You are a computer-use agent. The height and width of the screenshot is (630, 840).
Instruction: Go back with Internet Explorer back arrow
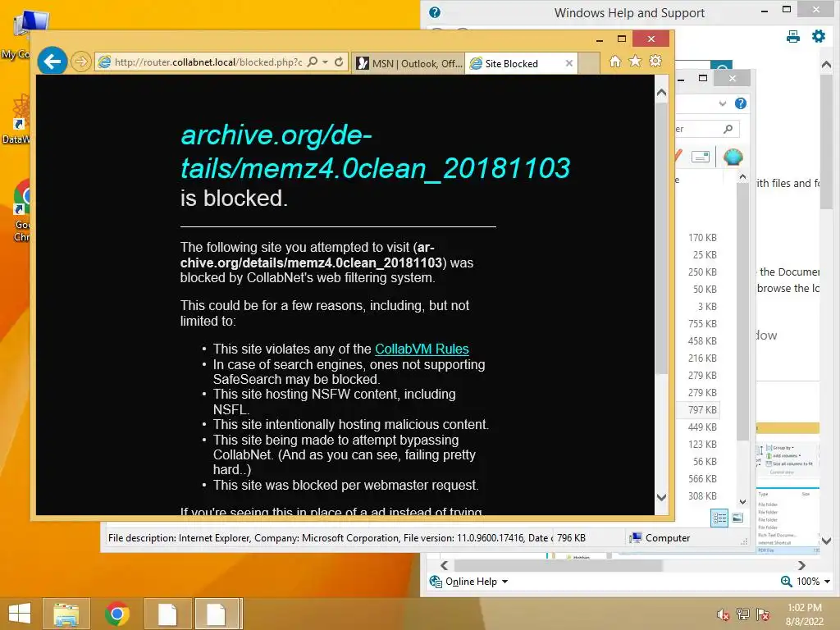[x=52, y=62]
